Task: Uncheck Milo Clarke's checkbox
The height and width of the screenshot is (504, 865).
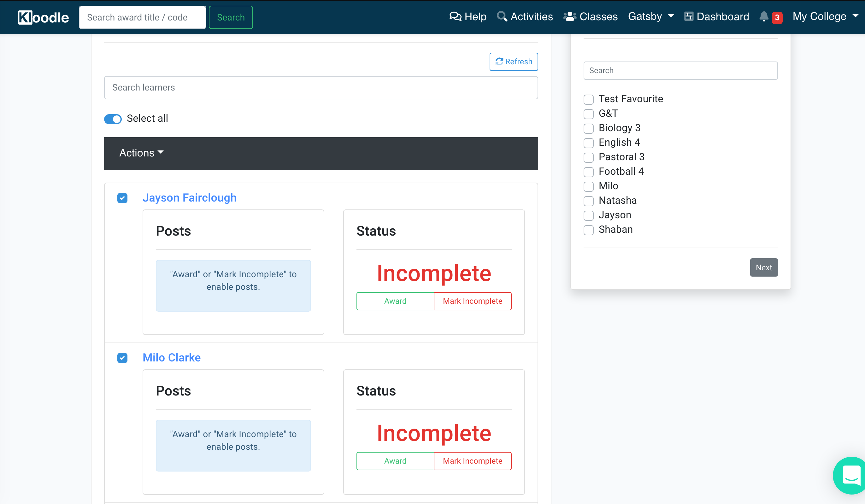Action: [x=122, y=358]
